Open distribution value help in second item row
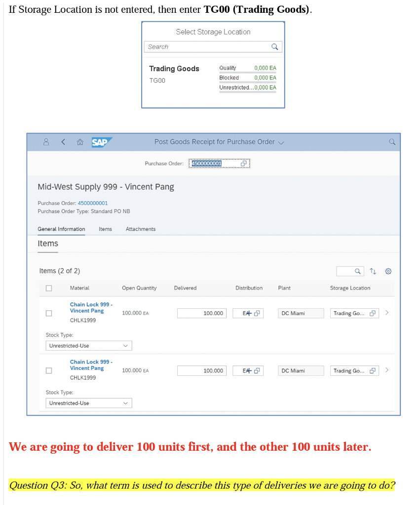This screenshot has height=505, width=420. tap(257, 371)
